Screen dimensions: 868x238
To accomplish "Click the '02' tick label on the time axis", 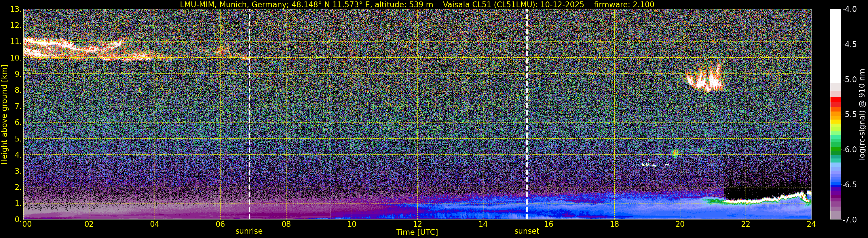I will pyautogui.click(x=89, y=224).
